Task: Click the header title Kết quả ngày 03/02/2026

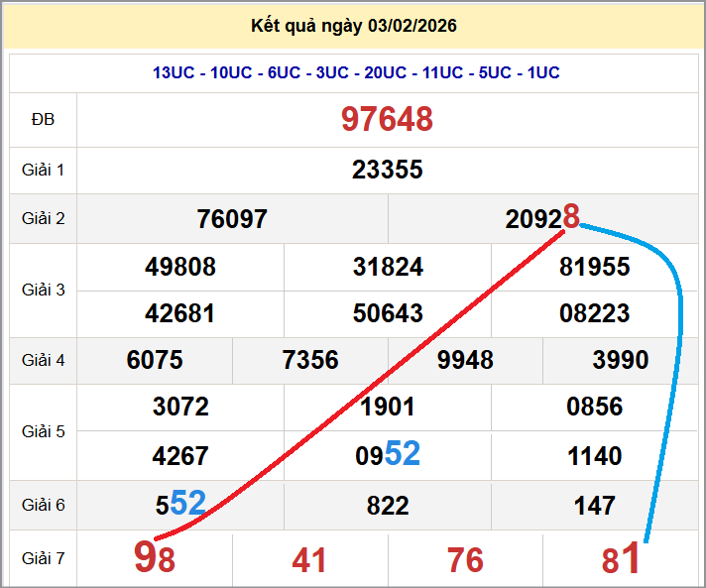Action: click(354, 26)
